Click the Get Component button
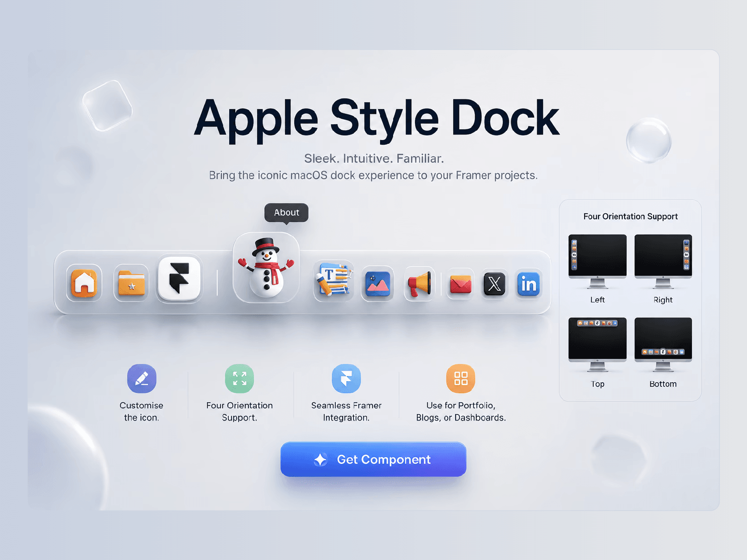 click(373, 459)
